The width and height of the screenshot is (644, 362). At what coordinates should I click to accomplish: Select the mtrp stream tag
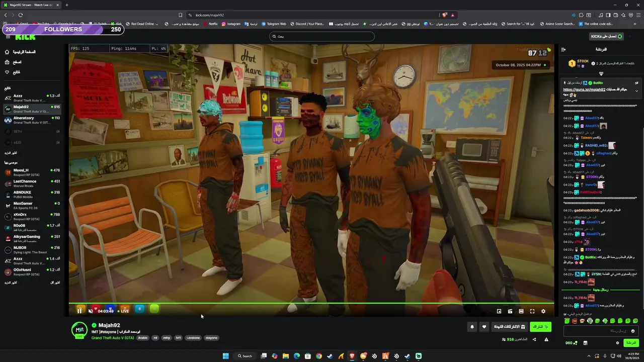tap(167, 338)
